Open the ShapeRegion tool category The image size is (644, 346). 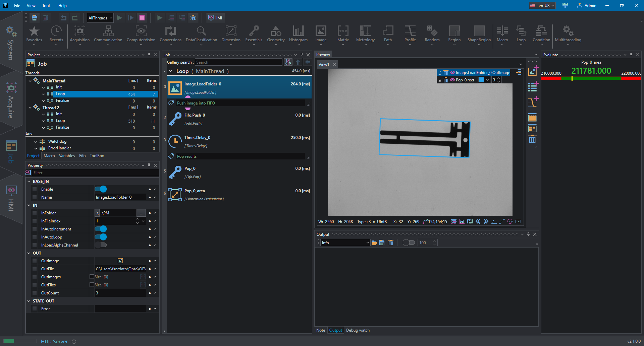(x=479, y=34)
